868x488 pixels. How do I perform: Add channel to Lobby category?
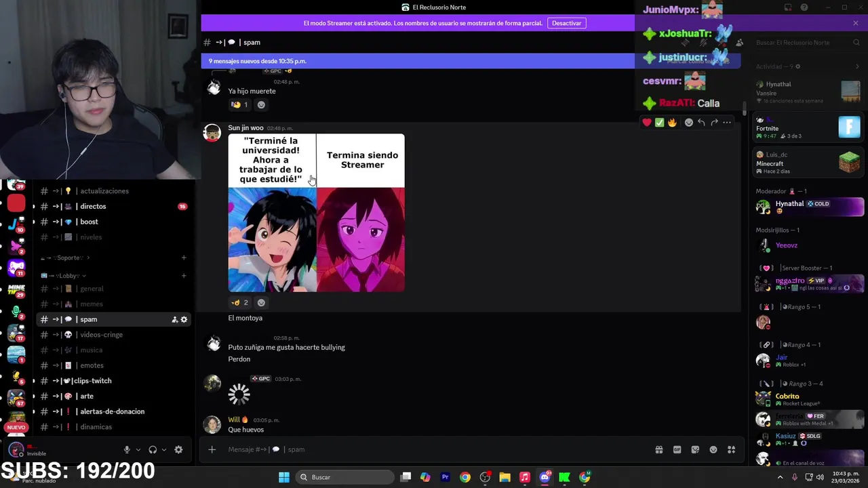point(184,276)
